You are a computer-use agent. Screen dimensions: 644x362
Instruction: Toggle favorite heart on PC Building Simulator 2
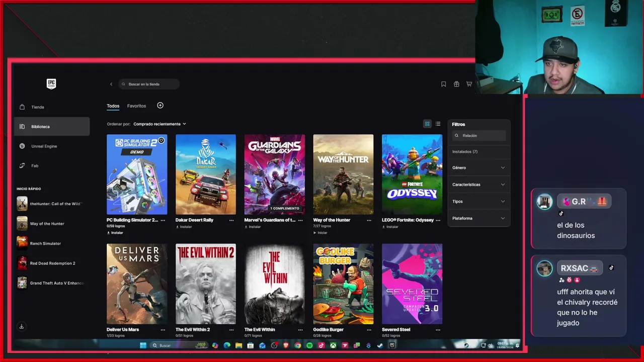point(162,140)
